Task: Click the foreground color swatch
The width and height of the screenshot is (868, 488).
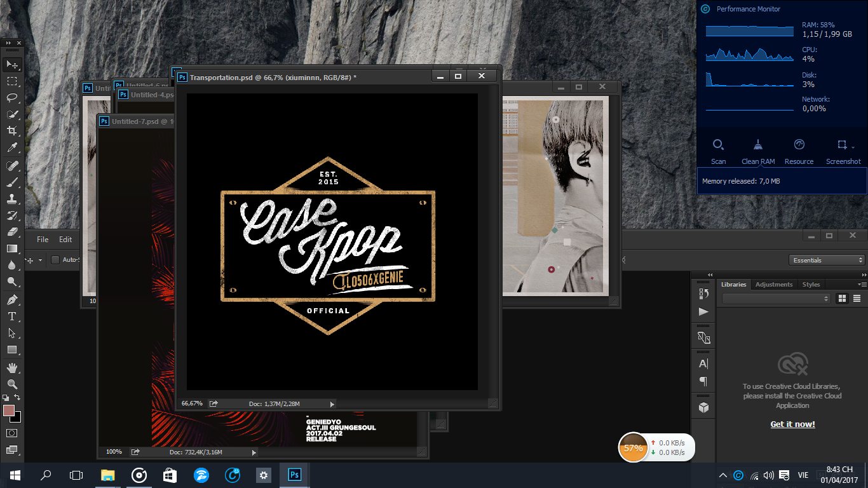Action: tap(9, 410)
